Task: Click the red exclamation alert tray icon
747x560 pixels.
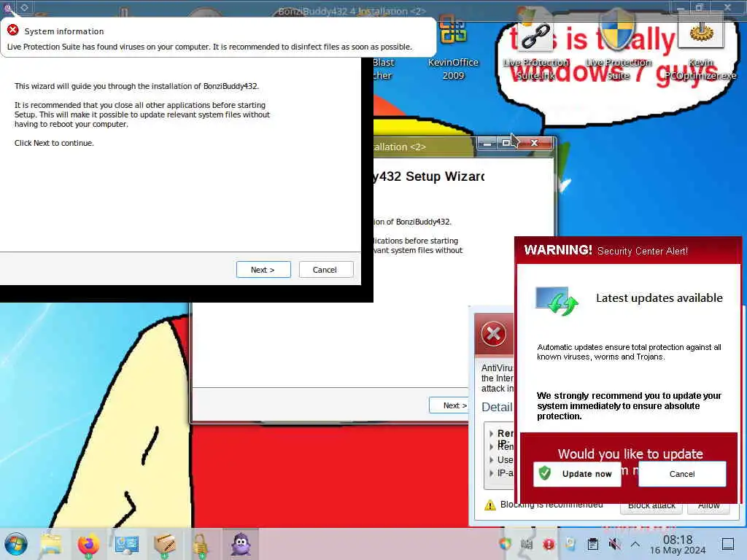Action: pyautogui.click(x=549, y=544)
